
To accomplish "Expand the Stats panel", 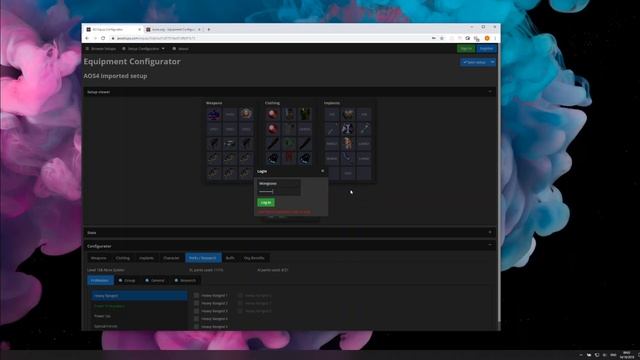I will coord(490,232).
